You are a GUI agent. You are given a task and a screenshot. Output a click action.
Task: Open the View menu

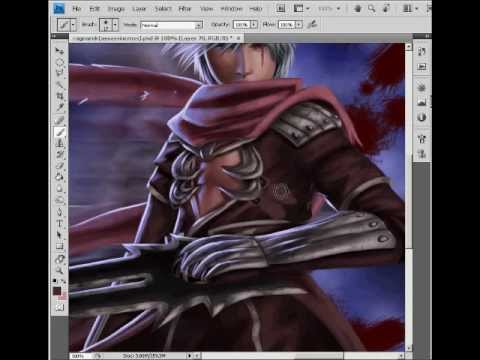[x=206, y=8]
